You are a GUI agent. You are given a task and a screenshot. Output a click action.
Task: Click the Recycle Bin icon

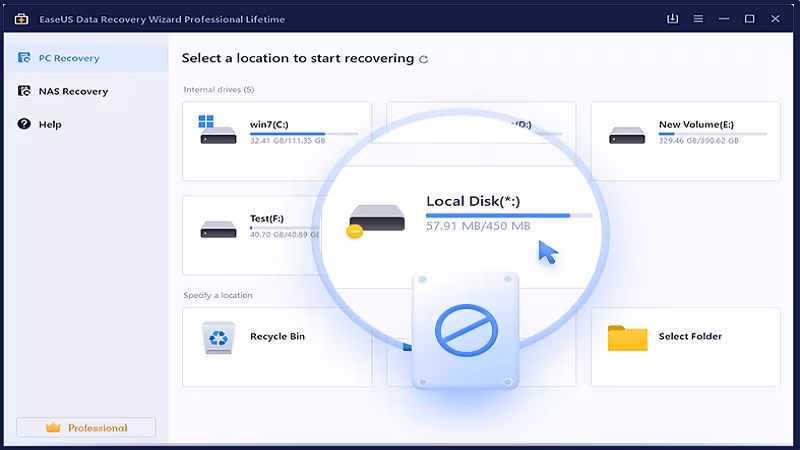coord(219,337)
